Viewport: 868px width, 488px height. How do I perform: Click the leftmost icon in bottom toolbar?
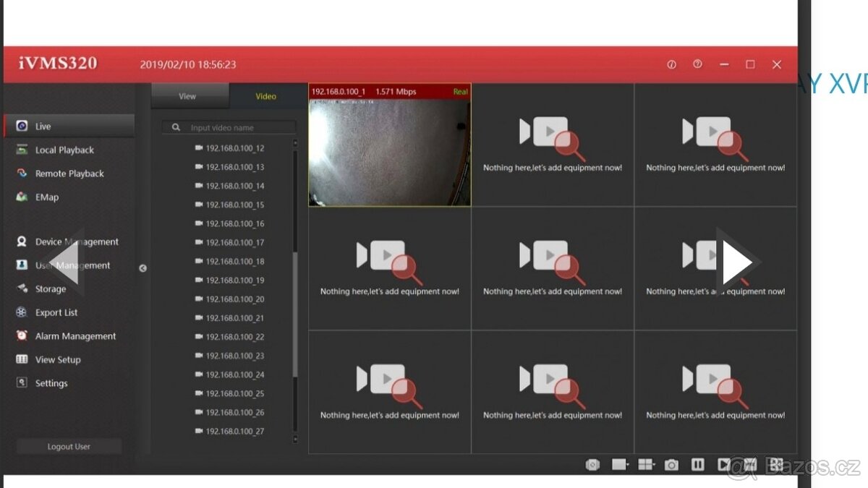[x=592, y=465]
